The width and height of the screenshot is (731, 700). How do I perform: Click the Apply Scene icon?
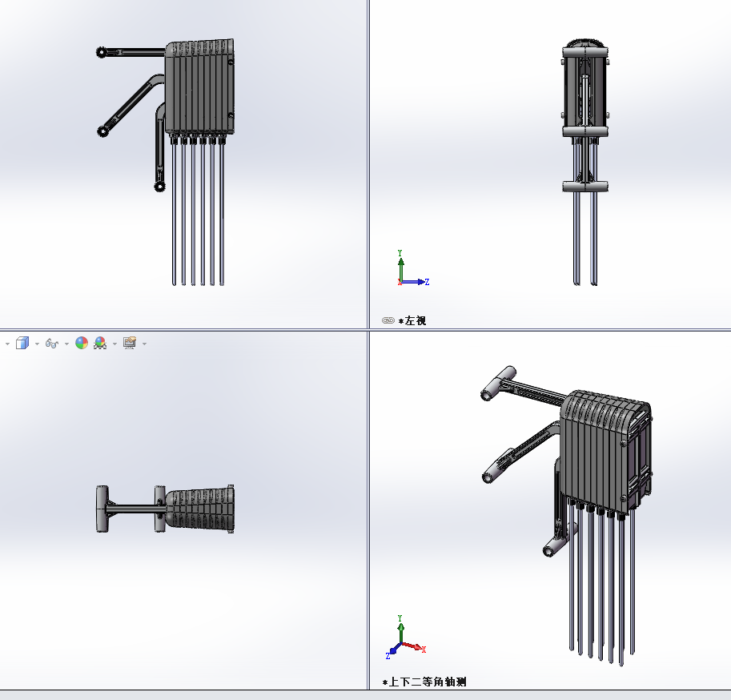[x=100, y=344]
